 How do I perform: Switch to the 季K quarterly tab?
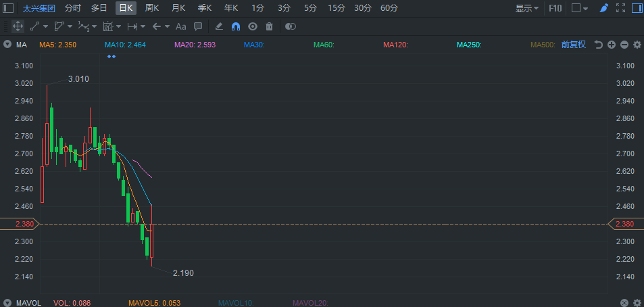(x=205, y=8)
